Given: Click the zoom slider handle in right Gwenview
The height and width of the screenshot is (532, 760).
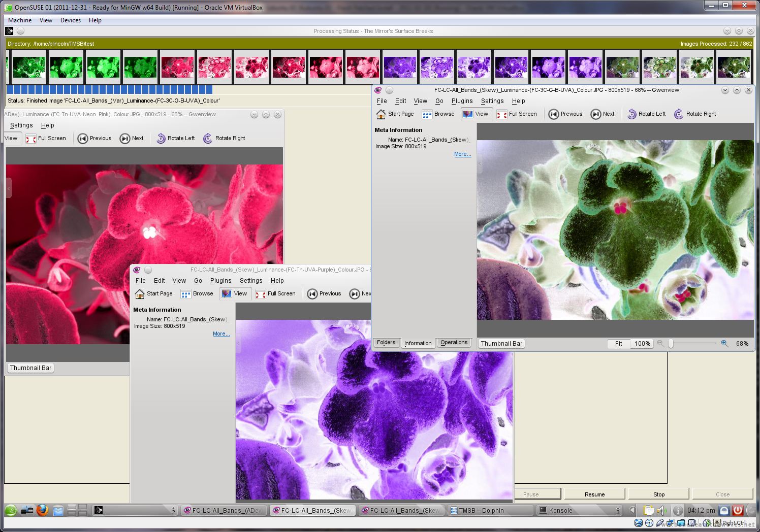Looking at the screenshot, I should pyautogui.click(x=671, y=344).
